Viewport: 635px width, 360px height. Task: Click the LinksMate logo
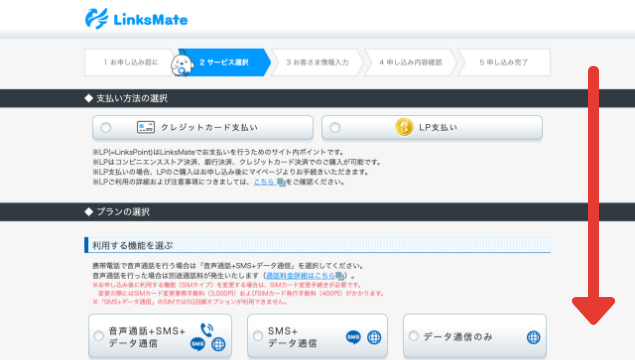(x=136, y=19)
